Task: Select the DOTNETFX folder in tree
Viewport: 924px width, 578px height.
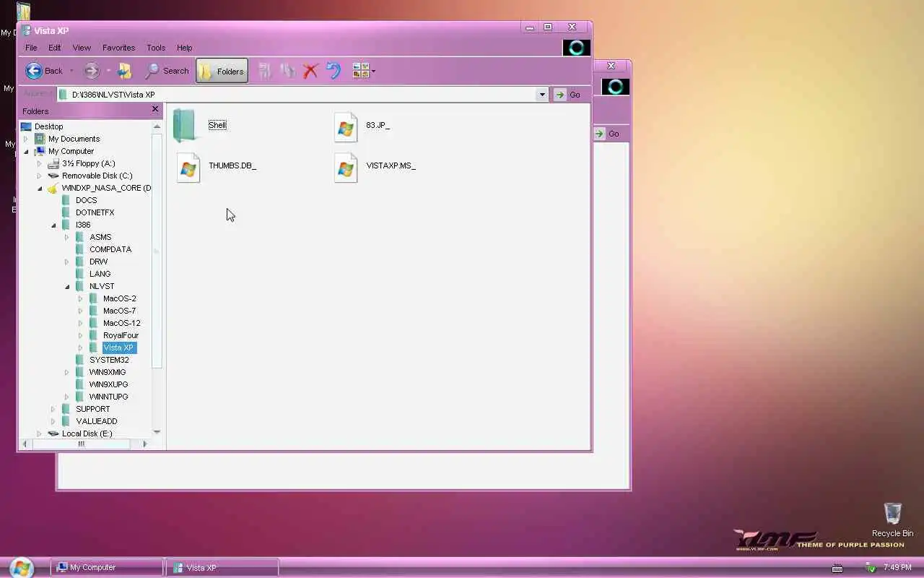Action: 95,212
